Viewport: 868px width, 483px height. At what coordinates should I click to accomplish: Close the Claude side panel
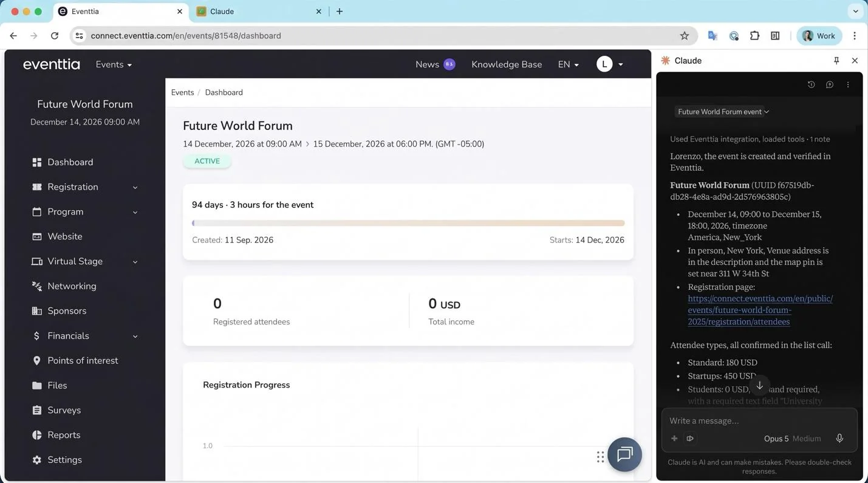point(855,61)
